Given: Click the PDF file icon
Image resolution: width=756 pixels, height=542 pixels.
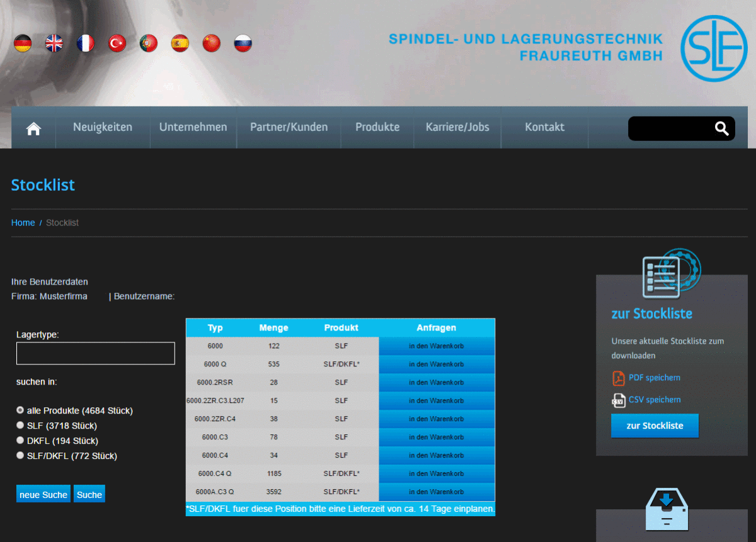Looking at the screenshot, I should click(618, 378).
